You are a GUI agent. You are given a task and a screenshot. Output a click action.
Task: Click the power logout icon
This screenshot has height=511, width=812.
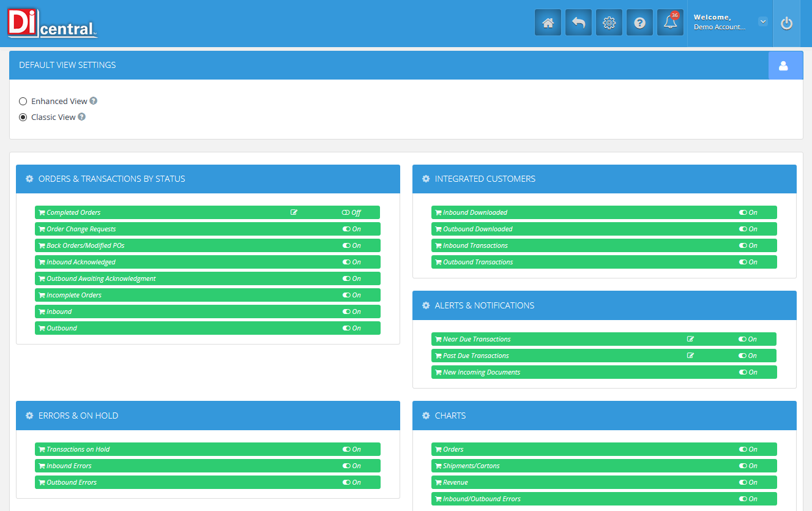[786, 23]
